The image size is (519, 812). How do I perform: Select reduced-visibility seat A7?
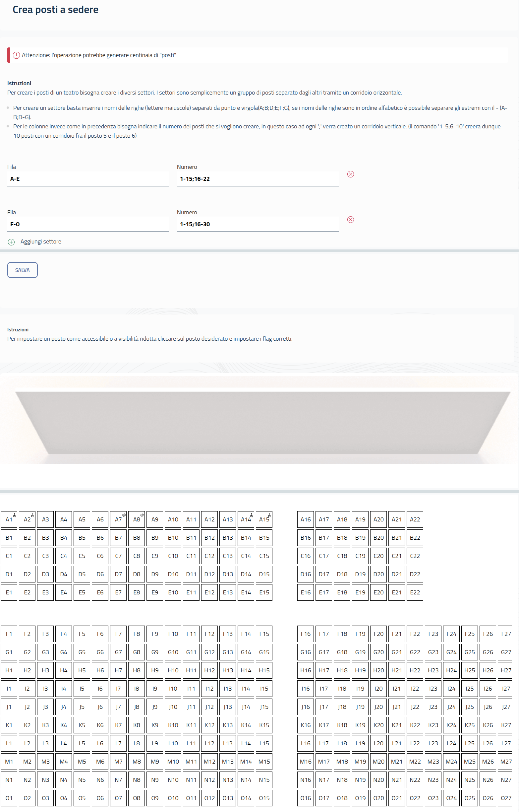coord(118,519)
